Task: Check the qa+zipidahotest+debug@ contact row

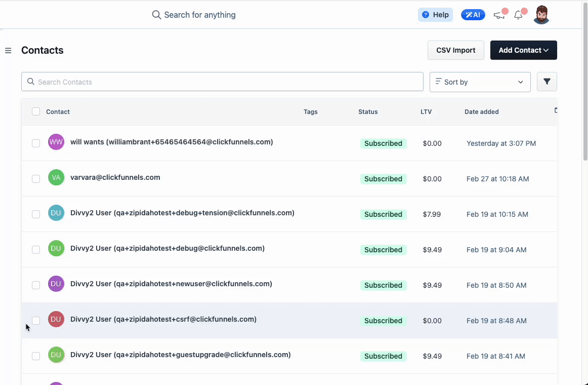Action: 35,250
